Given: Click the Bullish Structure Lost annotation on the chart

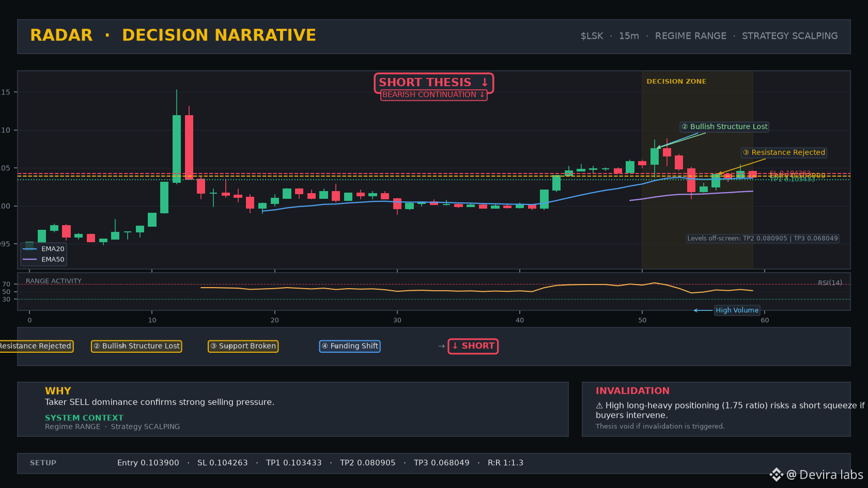Looking at the screenshot, I should (x=724, y=127).
